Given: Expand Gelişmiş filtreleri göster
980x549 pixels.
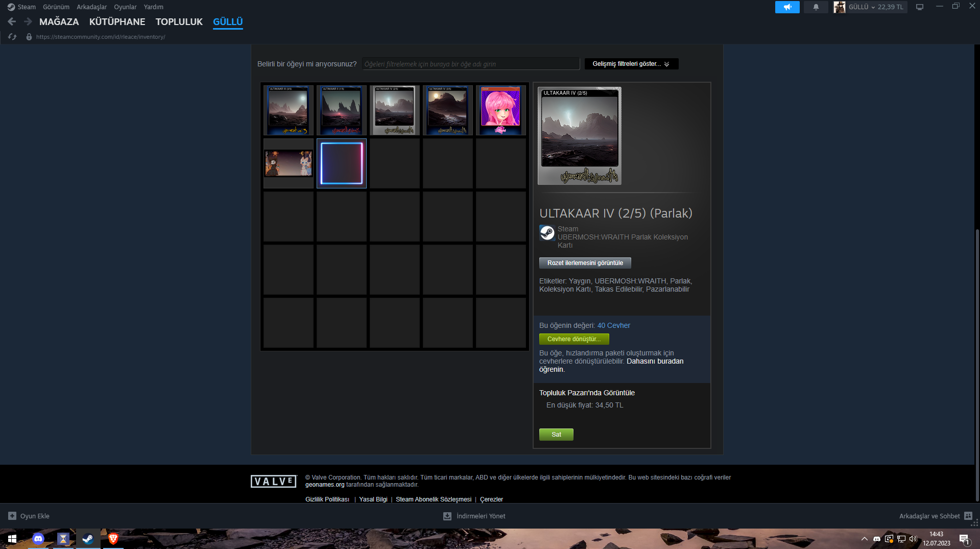Looking at the screenshot, I should (631, 64).
